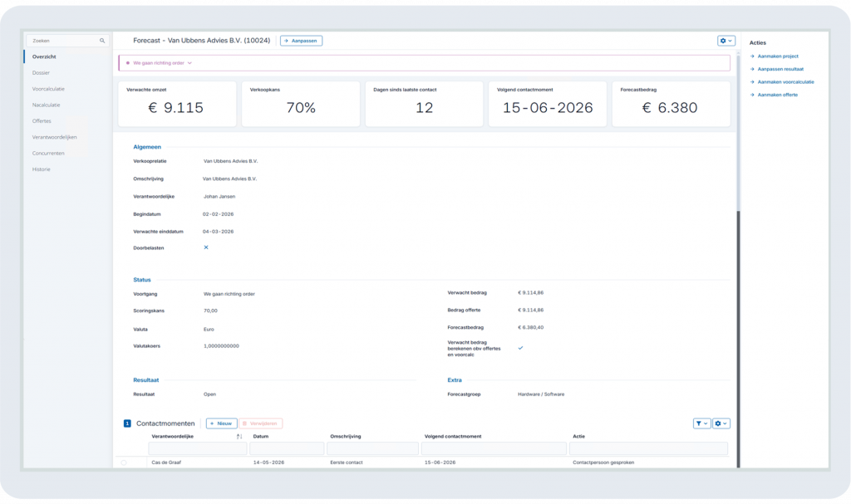Image resolution: width=851 pixels, height=504 pixels.
Task: Toggle the Doorbelasten cross indicator
Action: (x=206, y=247)
